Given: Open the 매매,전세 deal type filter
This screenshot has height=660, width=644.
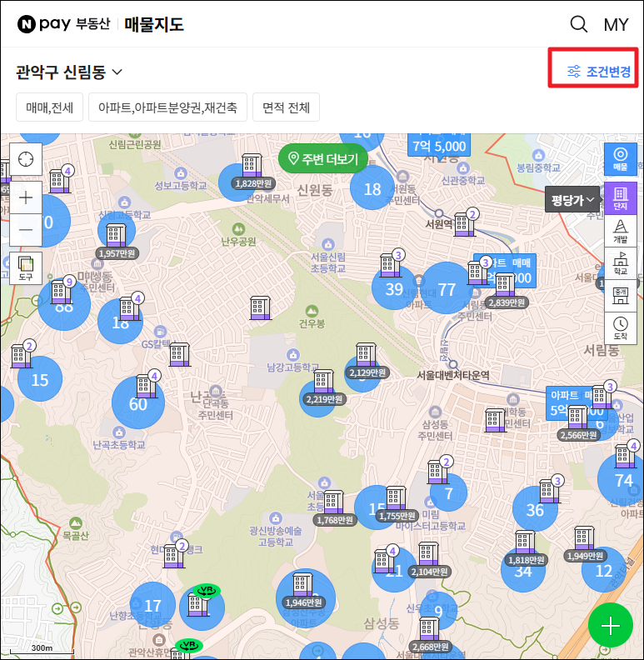Looking at the screenshot, I should tap(50, 107).
